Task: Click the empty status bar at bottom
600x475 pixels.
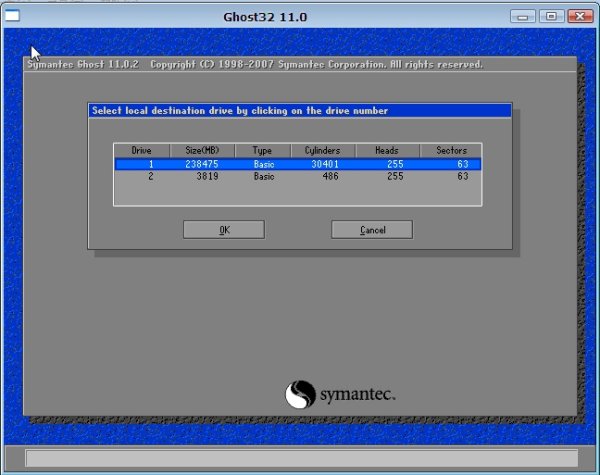Action: coord(300,458)
